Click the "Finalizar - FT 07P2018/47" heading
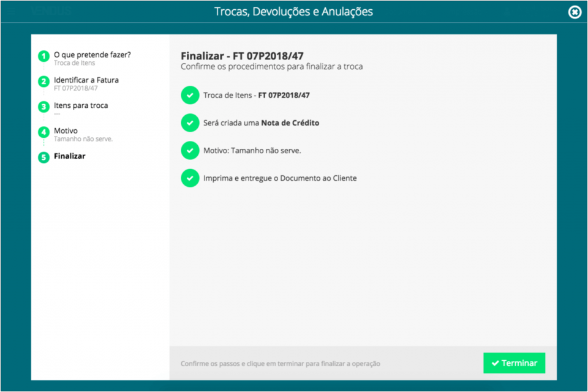This screenshot has height=392, width=588. point(242,56)
